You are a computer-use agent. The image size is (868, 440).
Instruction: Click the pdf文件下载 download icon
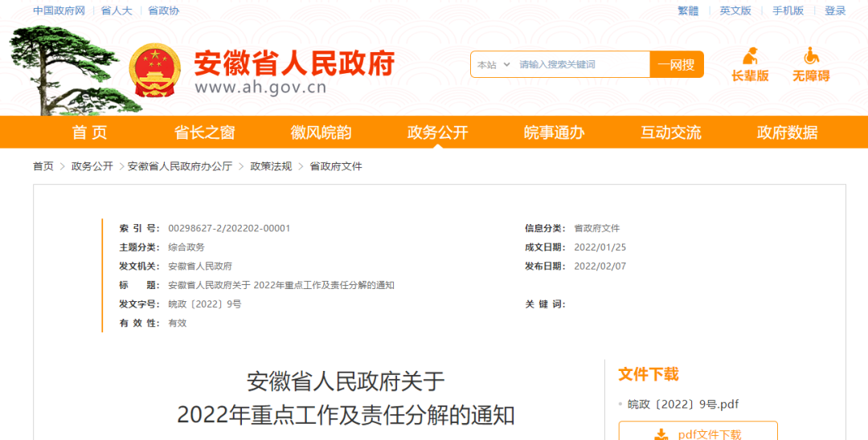pyautogui.click(x=661, y=434)
